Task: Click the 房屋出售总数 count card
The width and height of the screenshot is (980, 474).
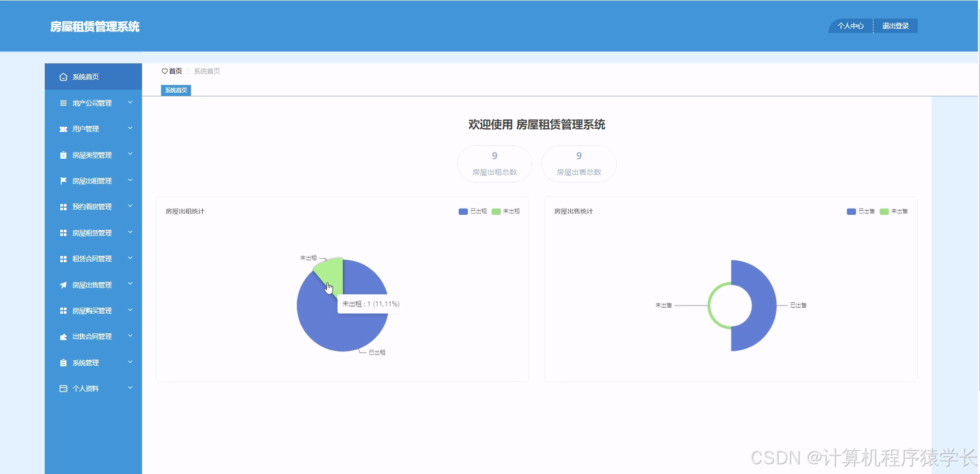Action: click(x=579, y=164)
